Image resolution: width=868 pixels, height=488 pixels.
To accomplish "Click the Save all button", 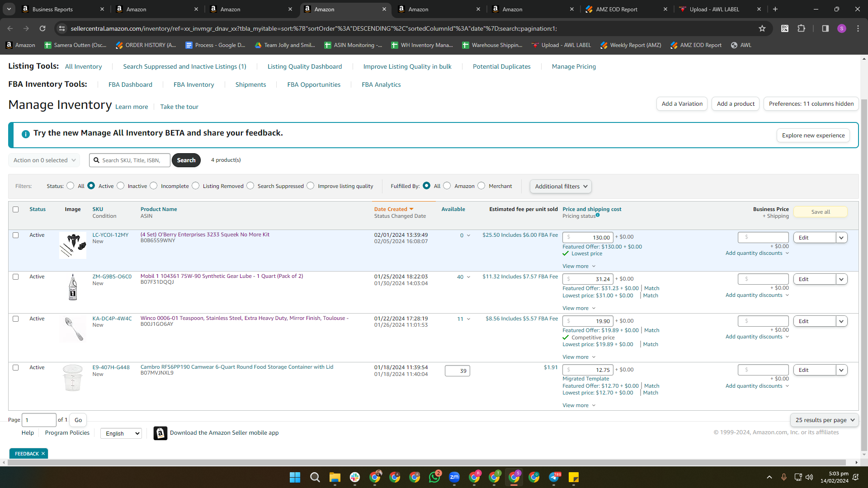I will coord(821,212).
